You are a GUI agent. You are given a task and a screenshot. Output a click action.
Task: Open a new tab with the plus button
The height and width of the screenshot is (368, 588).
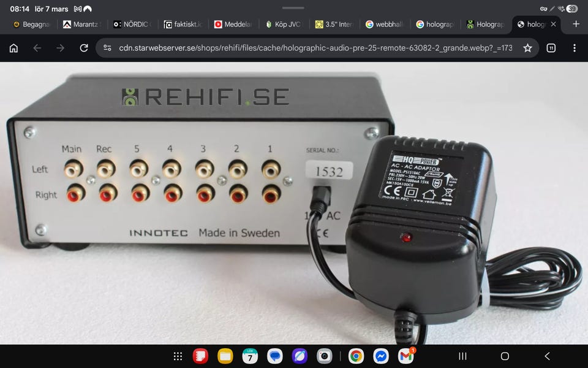click(x=576, y=24)
